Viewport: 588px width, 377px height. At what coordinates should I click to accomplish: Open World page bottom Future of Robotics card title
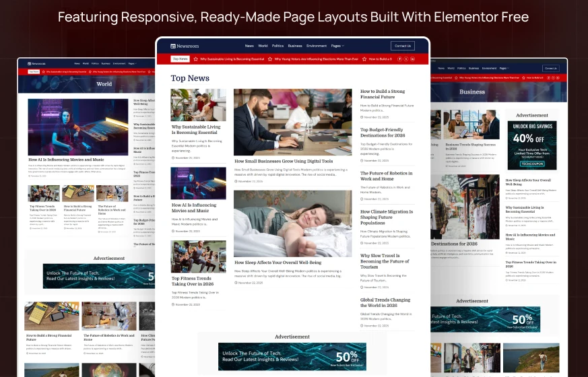point(108,337)
